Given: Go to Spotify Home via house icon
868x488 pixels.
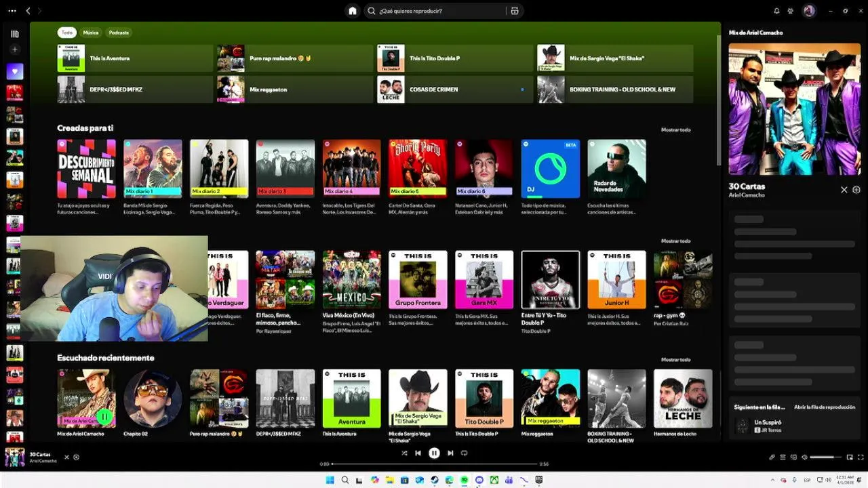Looking at the screenshot, I should 352,11.
